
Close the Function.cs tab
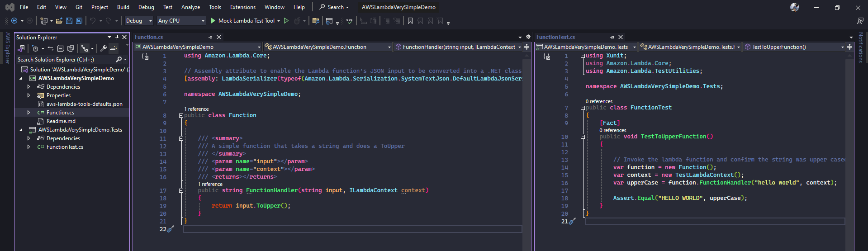219,37
